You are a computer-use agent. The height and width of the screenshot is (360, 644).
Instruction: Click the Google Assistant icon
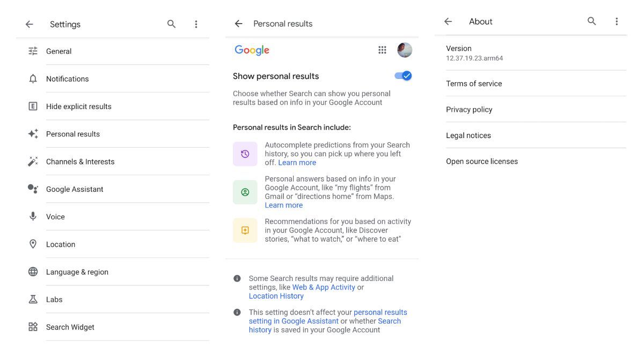32,189
